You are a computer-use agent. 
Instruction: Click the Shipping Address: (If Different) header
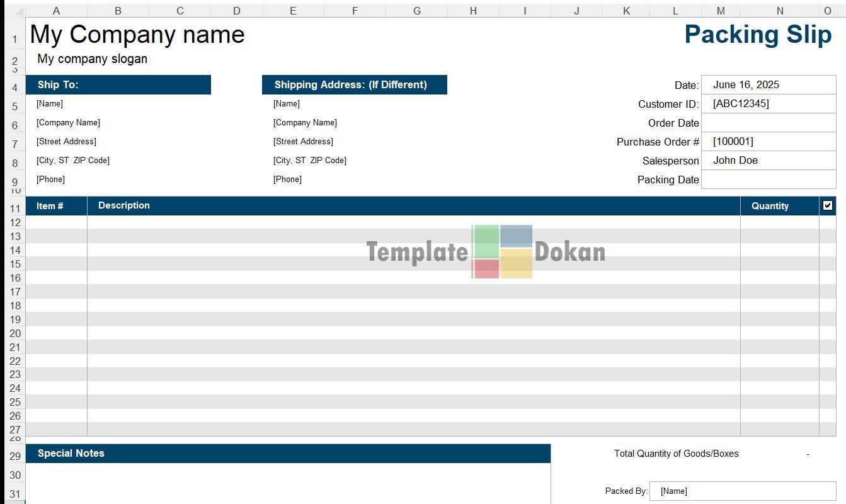(354, 85)
